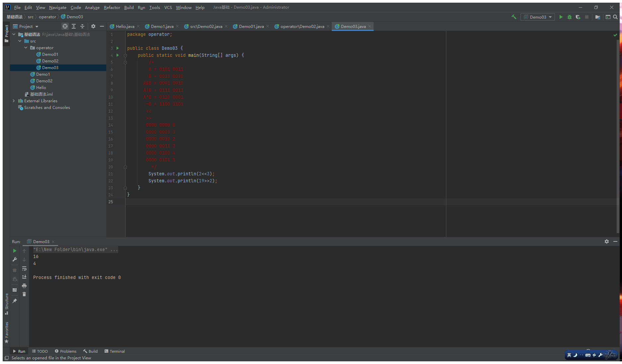
Task: Click the Build project hammer icon
Action: (x=514, y=17)
